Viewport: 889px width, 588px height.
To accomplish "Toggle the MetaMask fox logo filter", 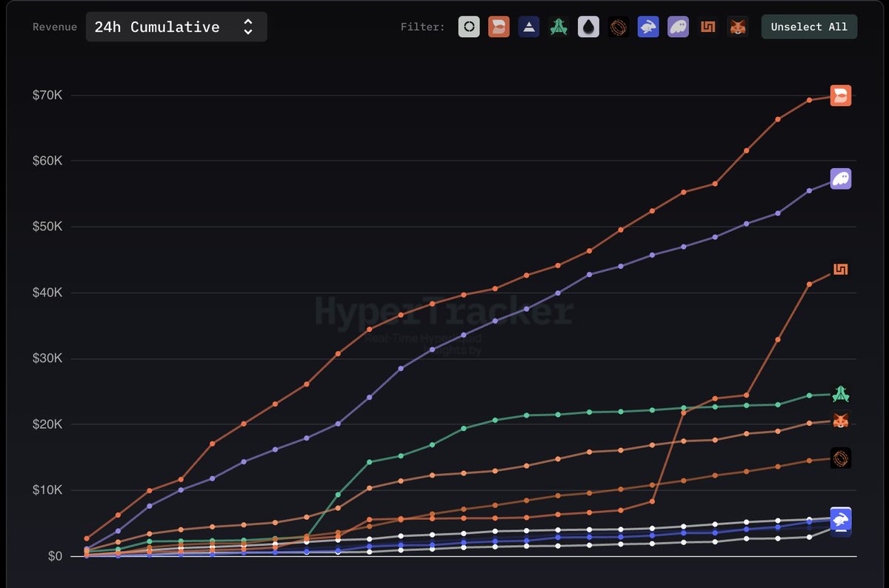I will tap(738, 27).
